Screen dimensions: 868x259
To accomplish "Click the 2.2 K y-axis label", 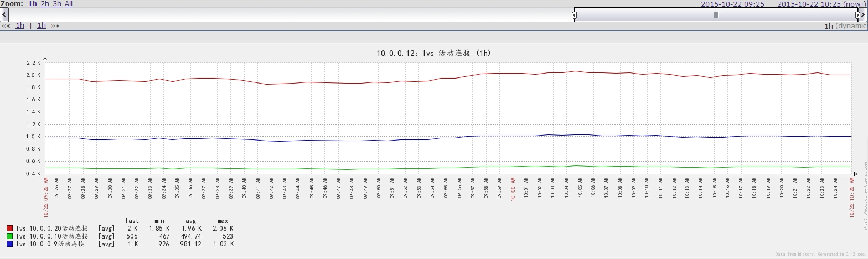I will coord(34,63).
